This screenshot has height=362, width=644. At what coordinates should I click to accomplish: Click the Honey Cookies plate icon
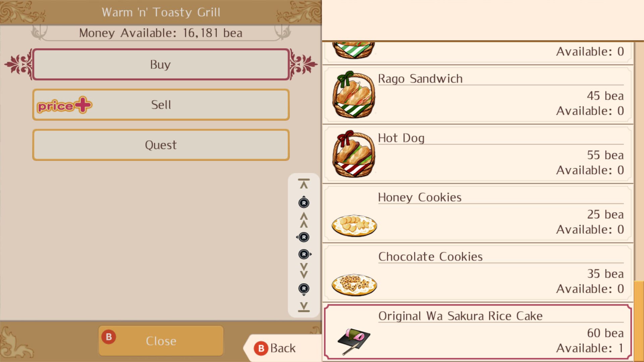[354, 225]
